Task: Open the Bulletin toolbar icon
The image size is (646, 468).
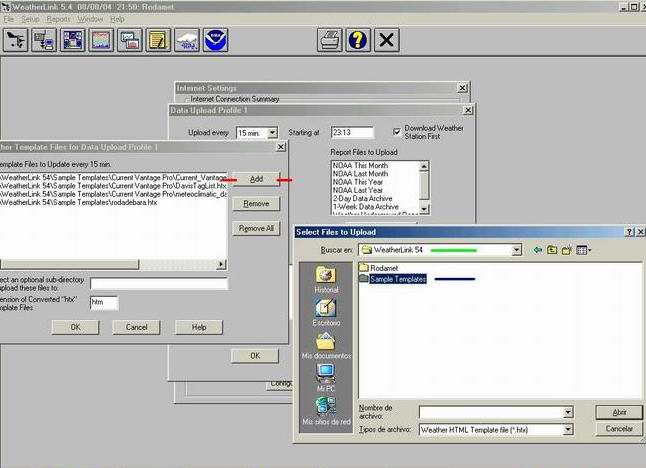Action: click(x=73, y=40)
